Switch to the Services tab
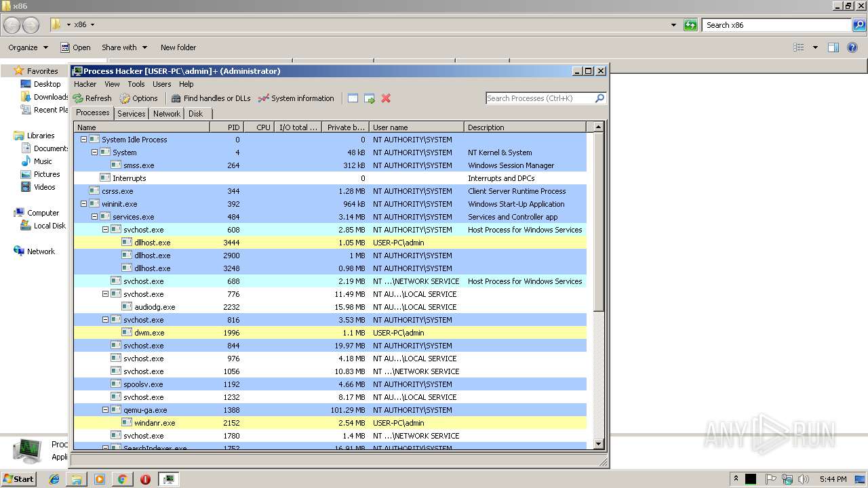Viewport: 868px width, 488px height. tap(132, 114)
